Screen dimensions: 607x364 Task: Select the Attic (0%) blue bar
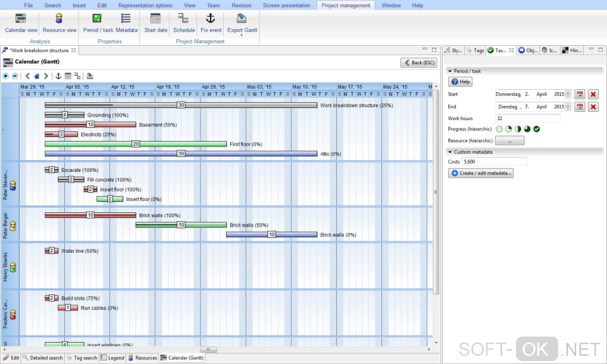pyautogui.click(x=181, y=153)
